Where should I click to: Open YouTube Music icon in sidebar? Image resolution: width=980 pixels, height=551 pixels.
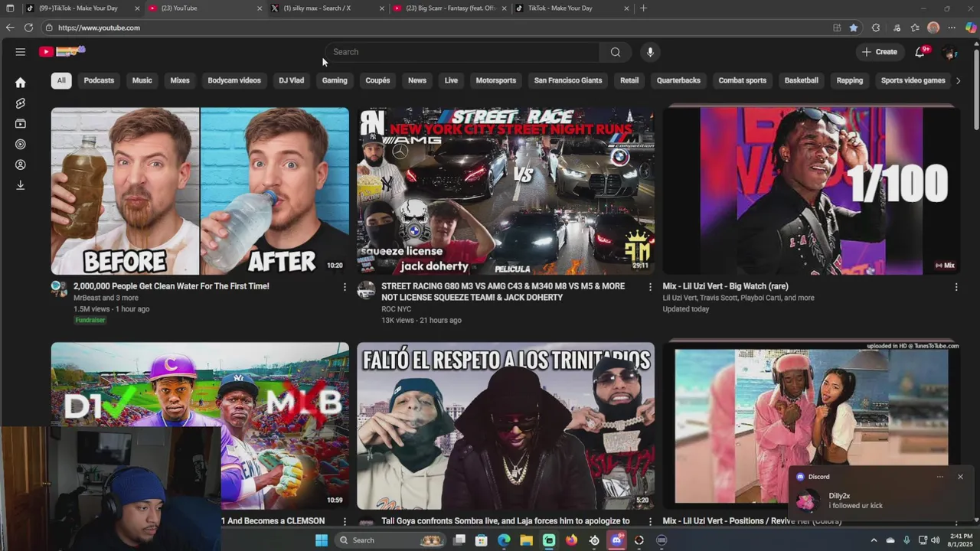click(21, 144)
